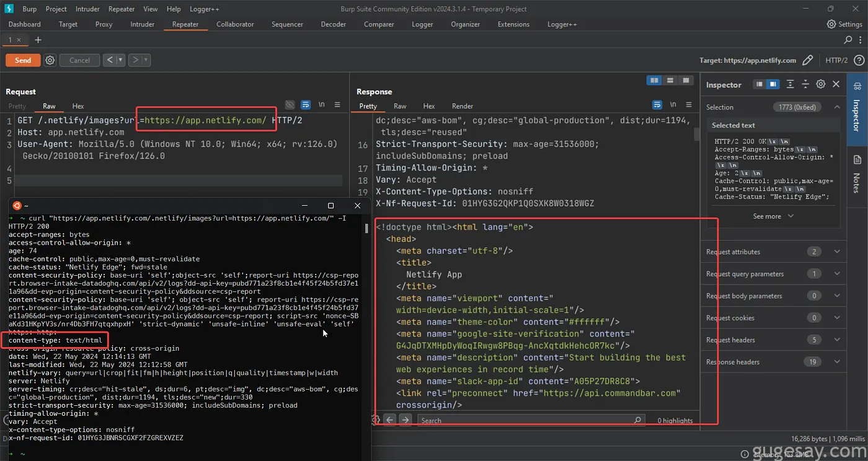Open Repeater help question mark icon

tap(859, 60)
